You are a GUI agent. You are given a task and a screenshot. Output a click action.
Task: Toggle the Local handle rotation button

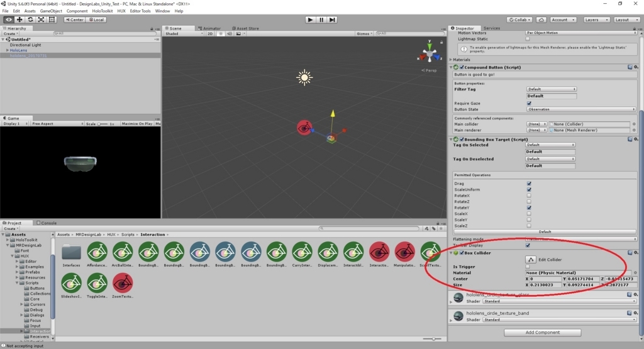point(96,19)
